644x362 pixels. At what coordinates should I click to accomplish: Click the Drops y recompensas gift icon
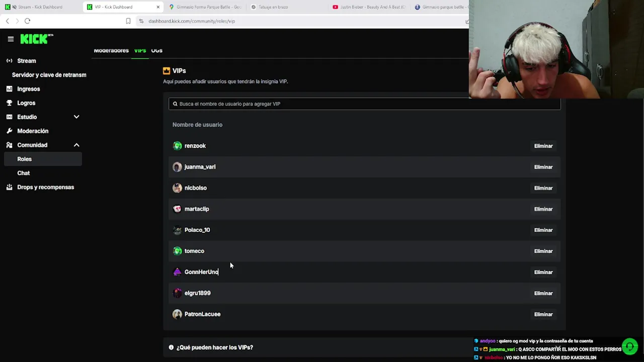click(x=9, y=188)
